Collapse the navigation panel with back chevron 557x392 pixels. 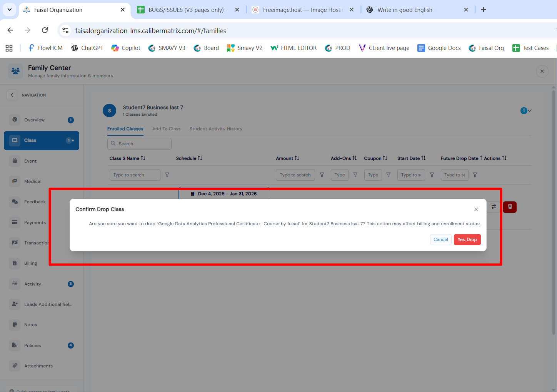pos(12,95)
